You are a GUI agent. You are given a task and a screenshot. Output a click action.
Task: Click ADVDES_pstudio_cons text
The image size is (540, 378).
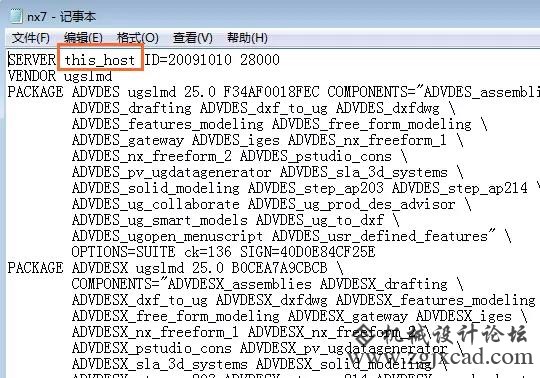point(316,156)
